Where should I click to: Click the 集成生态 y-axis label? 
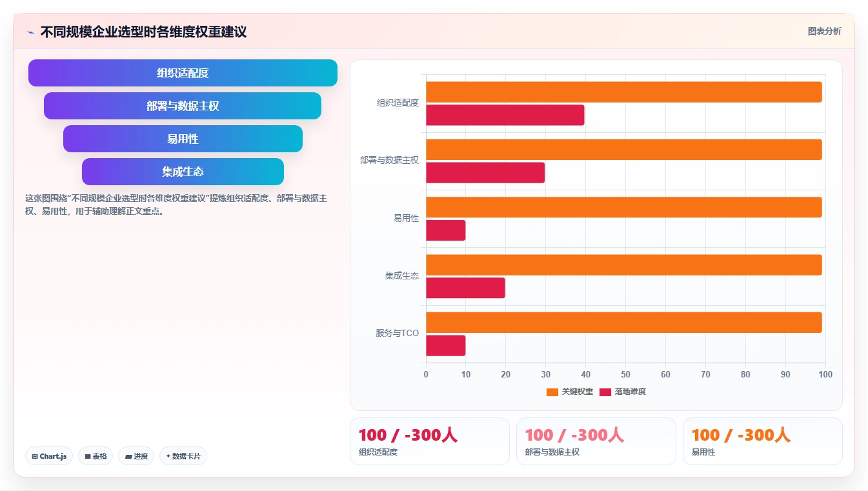pyautogui.click(x=402, y=276)
